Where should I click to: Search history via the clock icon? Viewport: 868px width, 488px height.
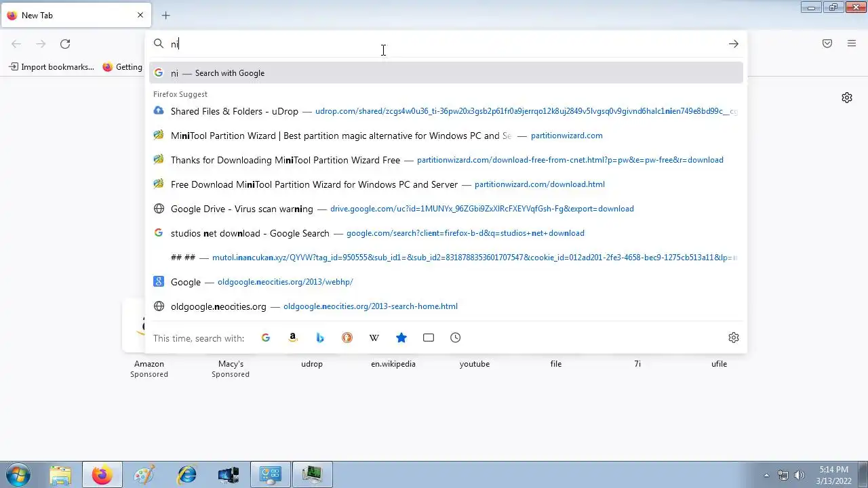click(456, 338)
